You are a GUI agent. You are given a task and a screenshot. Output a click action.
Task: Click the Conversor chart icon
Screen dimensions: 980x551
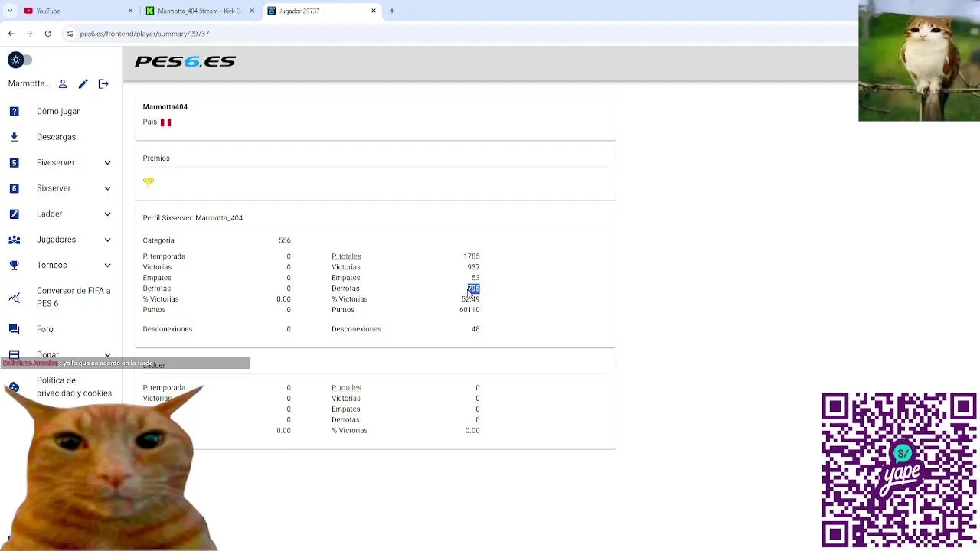tap(14, 297)
